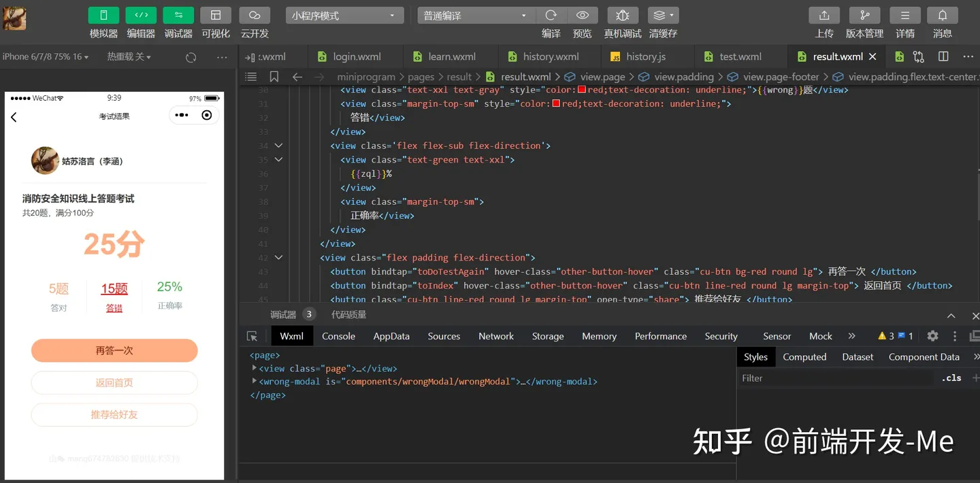Click the simulator back arrow
Screen dimensions: 980x483
point(14,117)
